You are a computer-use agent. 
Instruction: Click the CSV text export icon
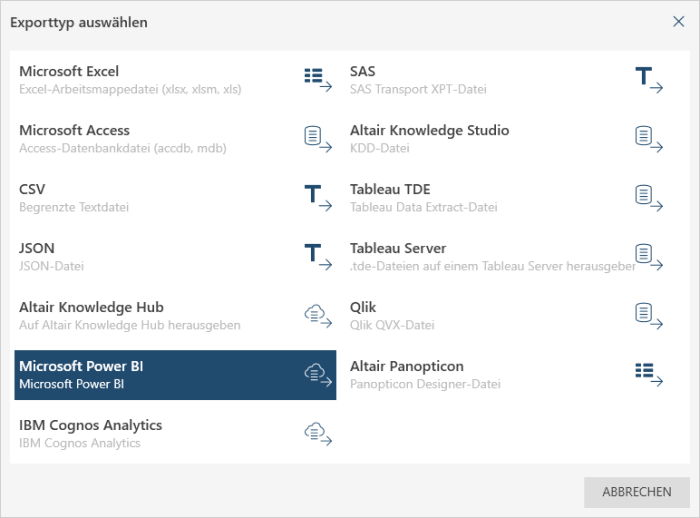[317, 197]
